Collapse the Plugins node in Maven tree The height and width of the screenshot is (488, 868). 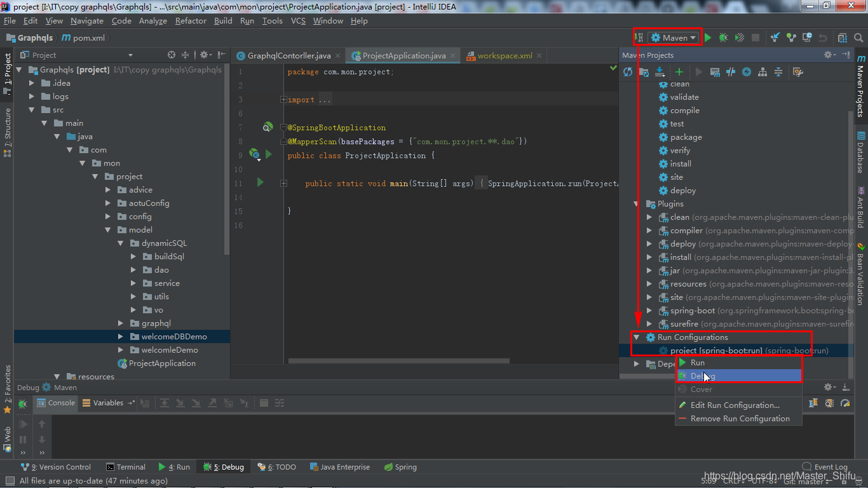(x=637, y=204)
